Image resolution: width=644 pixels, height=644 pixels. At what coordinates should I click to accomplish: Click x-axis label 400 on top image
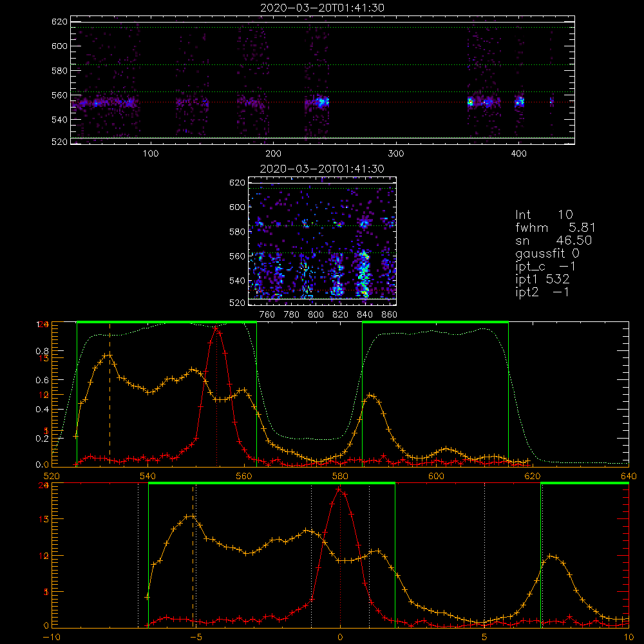point(518,153)
